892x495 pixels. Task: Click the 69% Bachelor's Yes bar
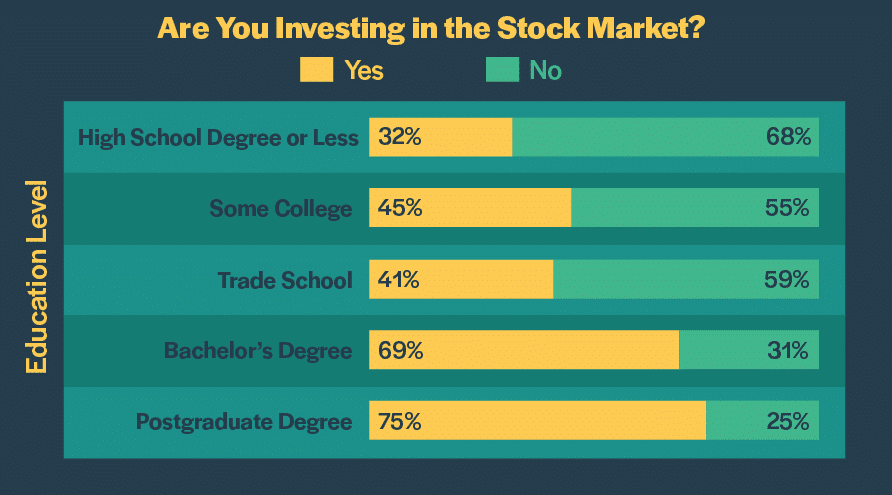click(x=524, y=350)
